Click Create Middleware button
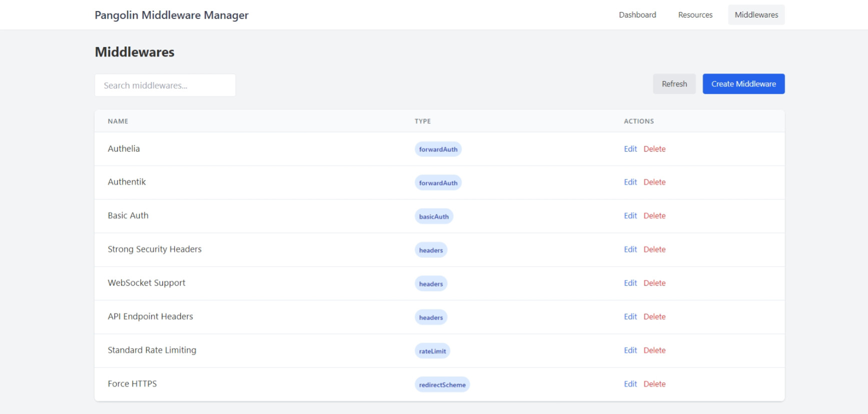The image size is (868, 414). (x=743, y=84)
